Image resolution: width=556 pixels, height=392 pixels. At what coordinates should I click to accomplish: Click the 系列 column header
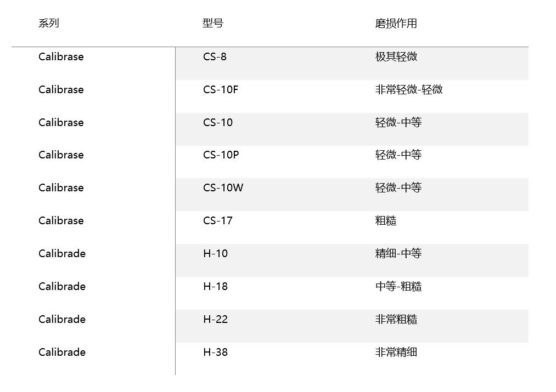point(49,24)
